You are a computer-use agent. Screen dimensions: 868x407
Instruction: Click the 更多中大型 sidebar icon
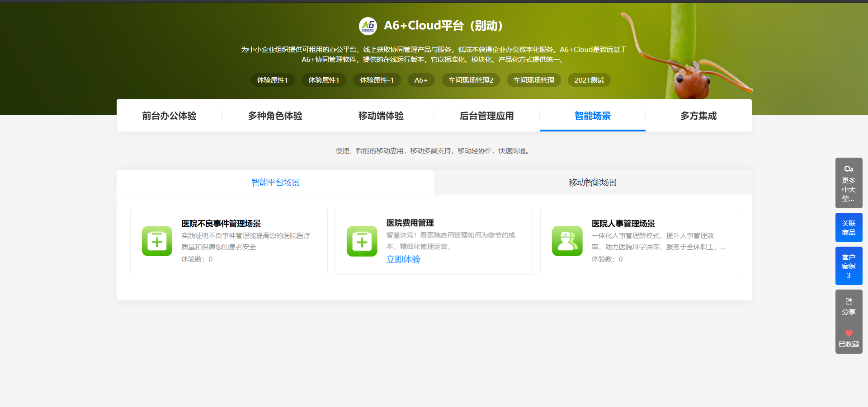tap(849, 168)
